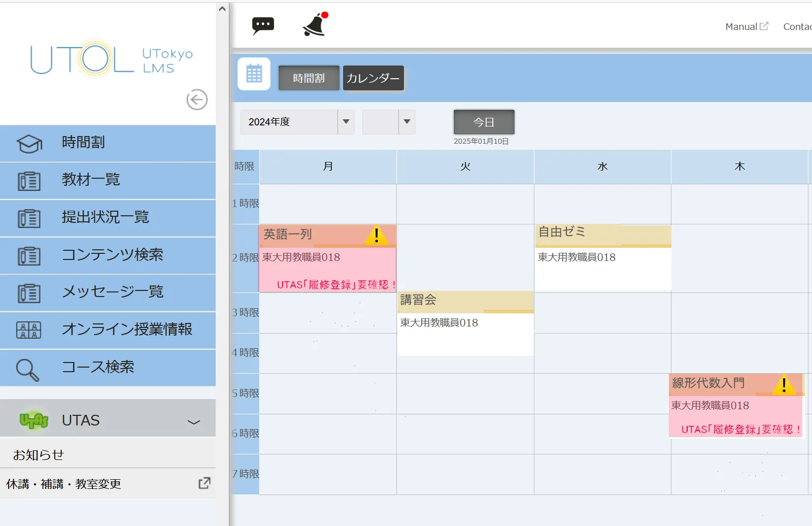Open the empty term dropdown
The height and width of the screenshot is (526, 812).
(389, 122)
